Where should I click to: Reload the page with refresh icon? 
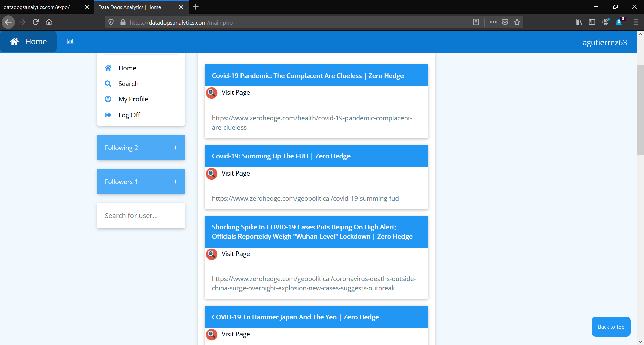coord(36,22)
